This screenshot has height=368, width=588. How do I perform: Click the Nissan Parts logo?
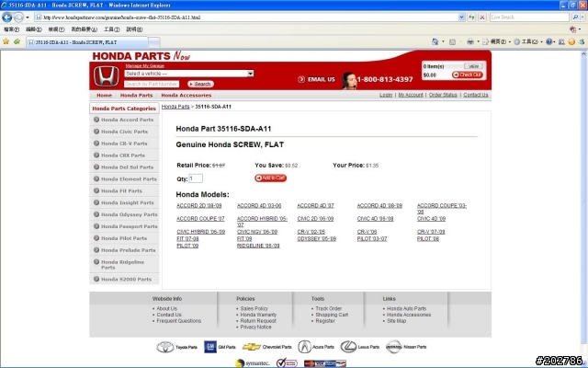coord(406,347)
